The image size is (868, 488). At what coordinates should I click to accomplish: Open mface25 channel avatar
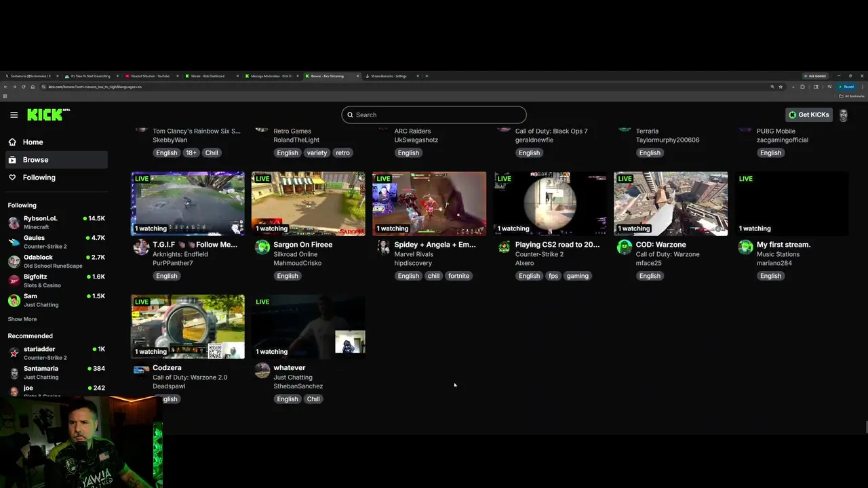tap(624, 247)
